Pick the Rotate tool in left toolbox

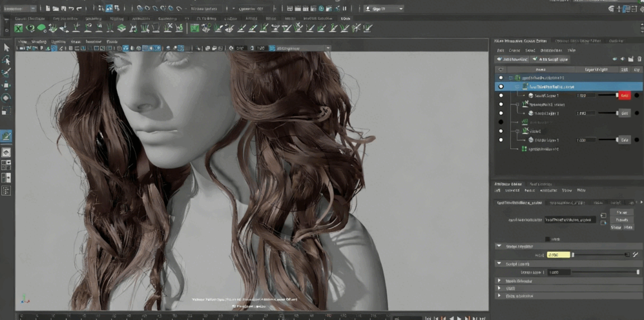(6, 97)
